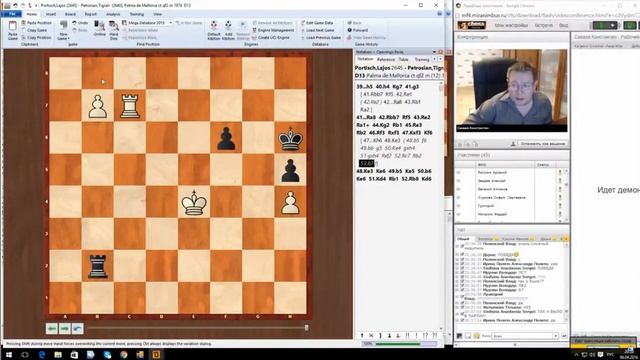The height and width of the screenshot is (360, 640).
Task: Open Chrome from the Windows taskbar
Action: pyautogui.click(x=123, y=355)
